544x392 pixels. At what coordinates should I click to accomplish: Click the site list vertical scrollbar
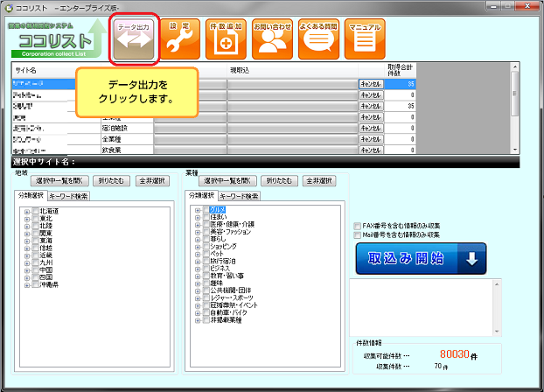pyautogui.click(x=514, y=109)
